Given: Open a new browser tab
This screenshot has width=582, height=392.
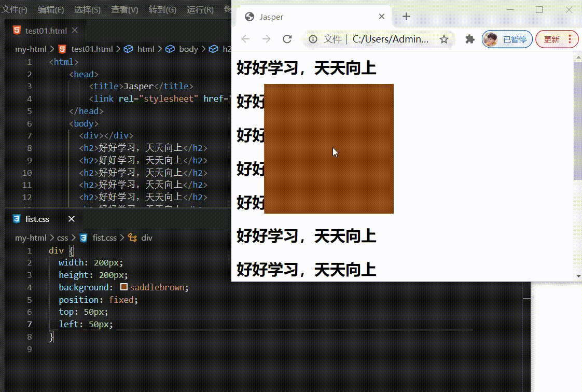Looking at the screenshot, I should [x=407, y=16].
